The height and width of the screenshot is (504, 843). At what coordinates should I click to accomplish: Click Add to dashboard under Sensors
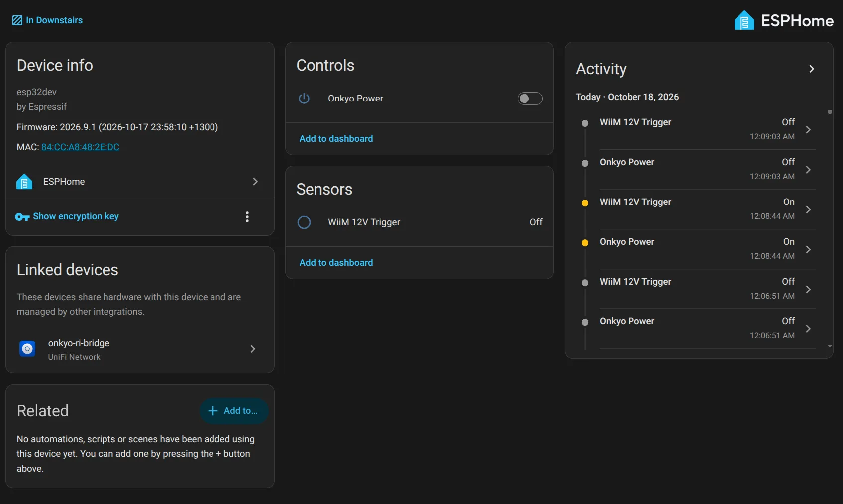click(x=336, y=263)
